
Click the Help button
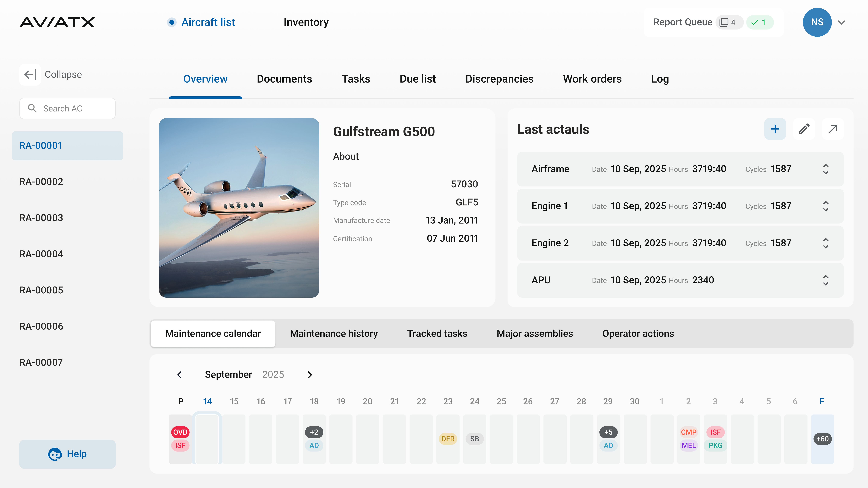67,454
